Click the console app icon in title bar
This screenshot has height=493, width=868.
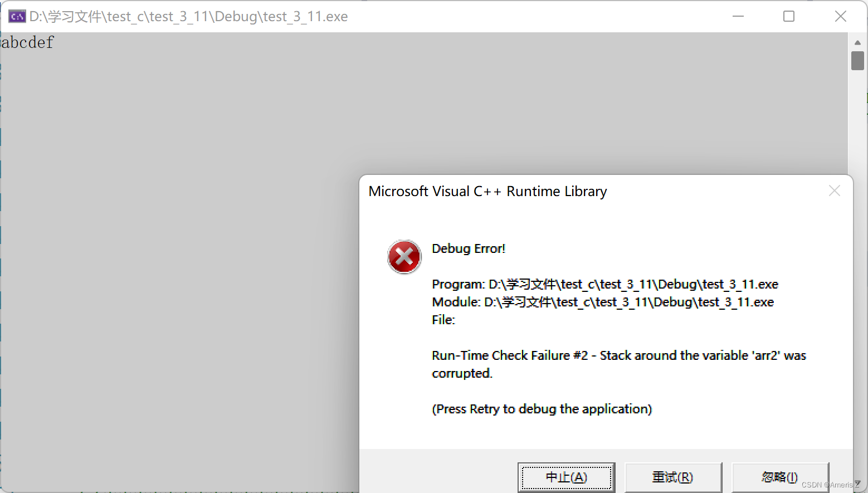click(17, 16)
